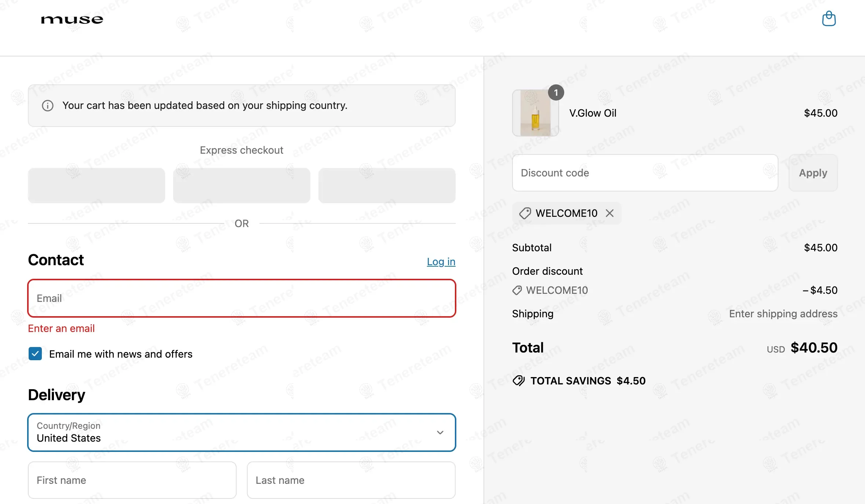Click the V.Glow Oil product thumbnail

535,113
